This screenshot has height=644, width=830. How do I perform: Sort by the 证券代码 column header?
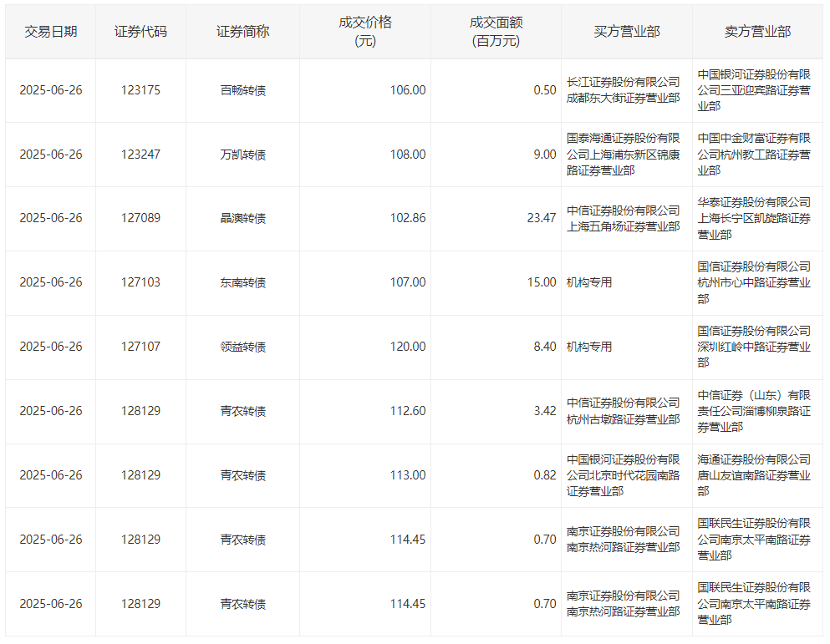[x=140, y=32]
